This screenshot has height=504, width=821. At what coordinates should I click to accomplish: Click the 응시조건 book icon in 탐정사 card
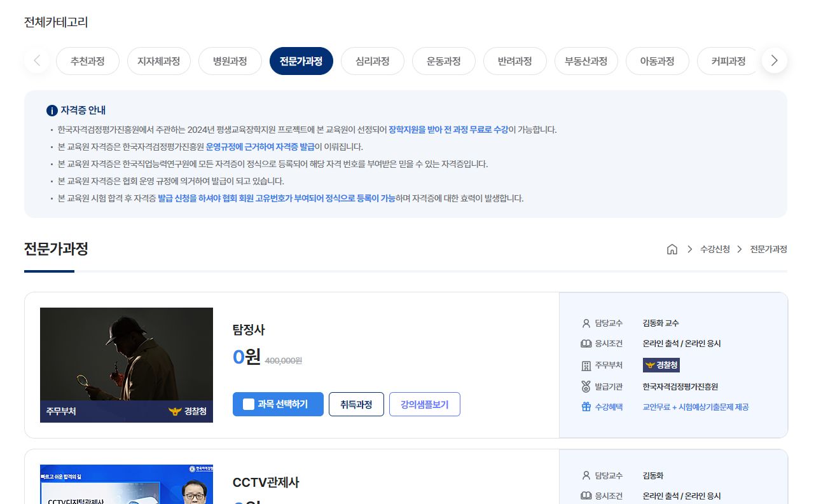586,344
